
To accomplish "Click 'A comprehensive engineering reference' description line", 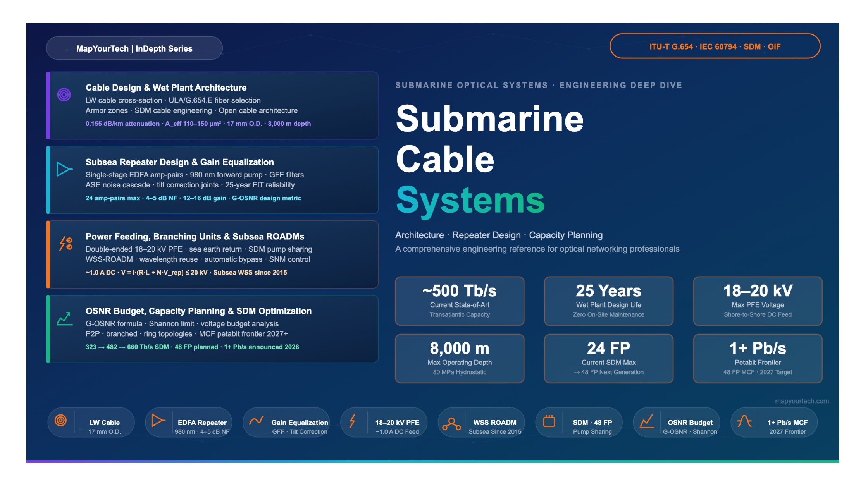I will click(537, 249).
